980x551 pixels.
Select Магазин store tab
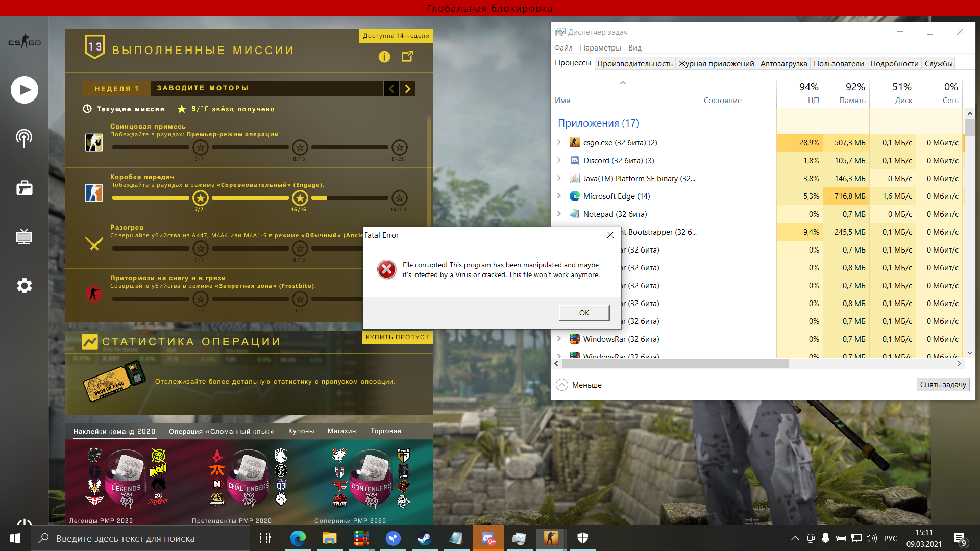(x=342, y=431)
